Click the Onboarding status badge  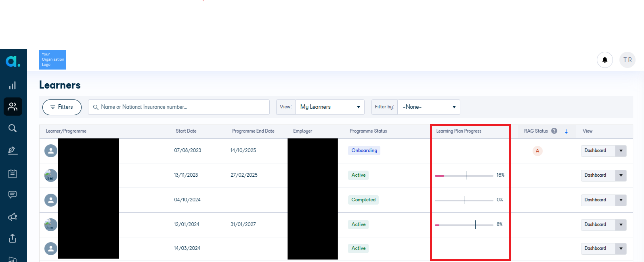tap(364, 150)
